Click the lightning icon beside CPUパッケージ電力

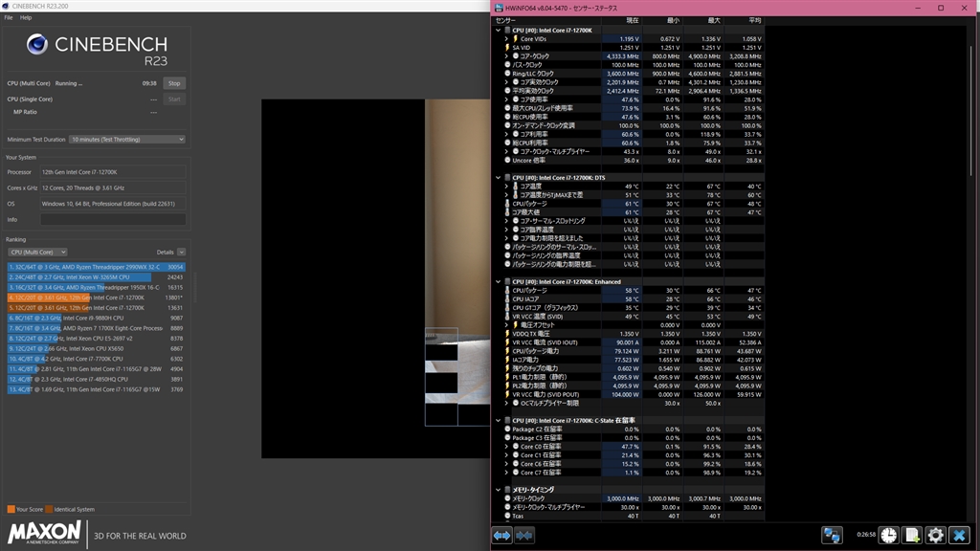[x=507, y=351]
